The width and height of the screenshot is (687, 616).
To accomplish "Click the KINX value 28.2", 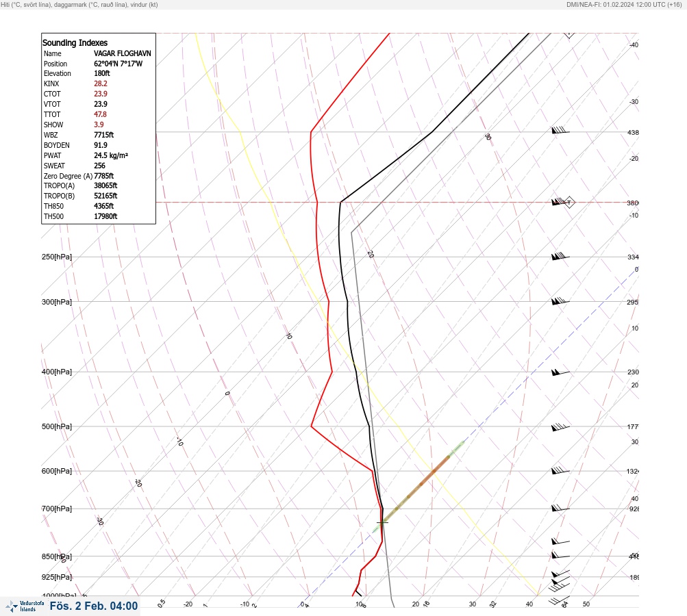I will (x=100, y=84).
